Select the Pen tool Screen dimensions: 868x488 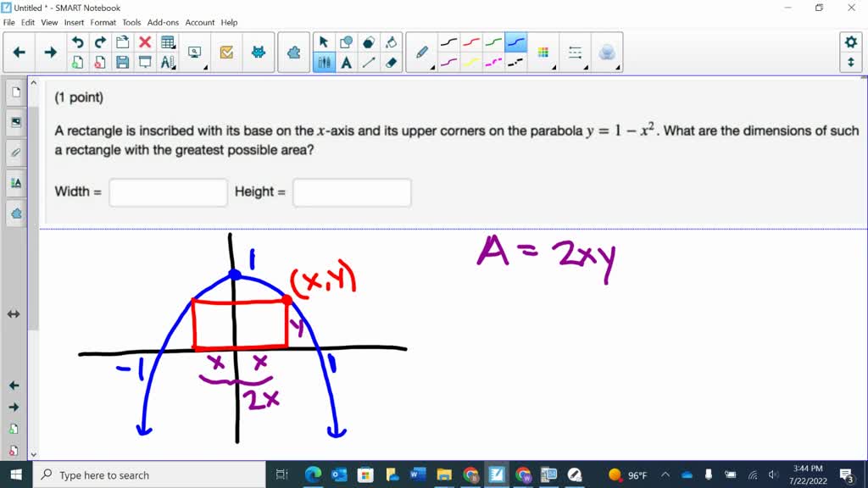click(422, 51)
